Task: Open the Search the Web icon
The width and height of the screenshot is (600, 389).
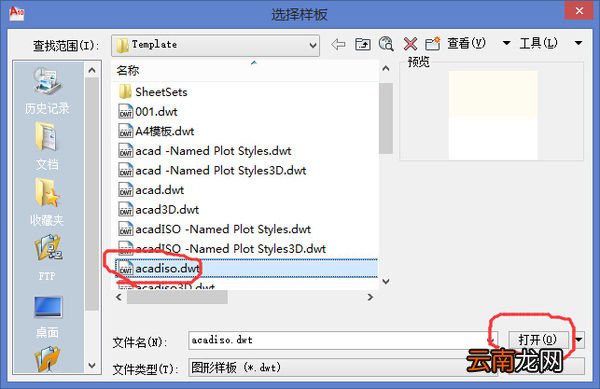Action: 386,44
